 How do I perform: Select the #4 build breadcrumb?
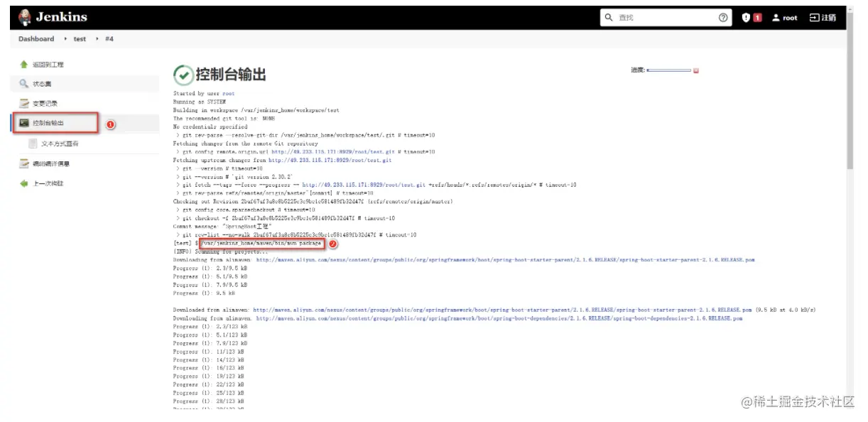tap(109, 39)
